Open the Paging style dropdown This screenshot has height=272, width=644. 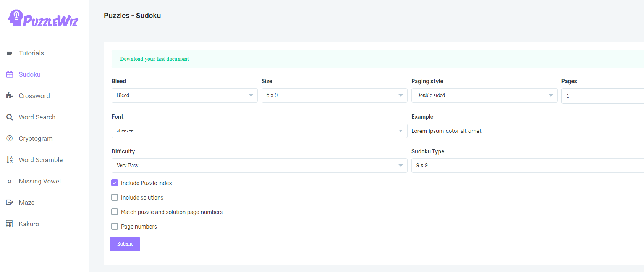tap(484, 95)
